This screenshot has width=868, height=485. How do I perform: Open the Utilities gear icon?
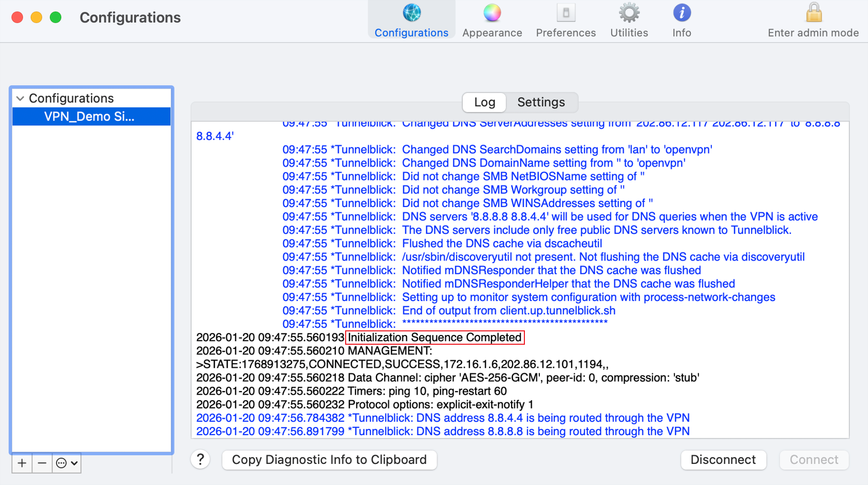click(629, 13)
